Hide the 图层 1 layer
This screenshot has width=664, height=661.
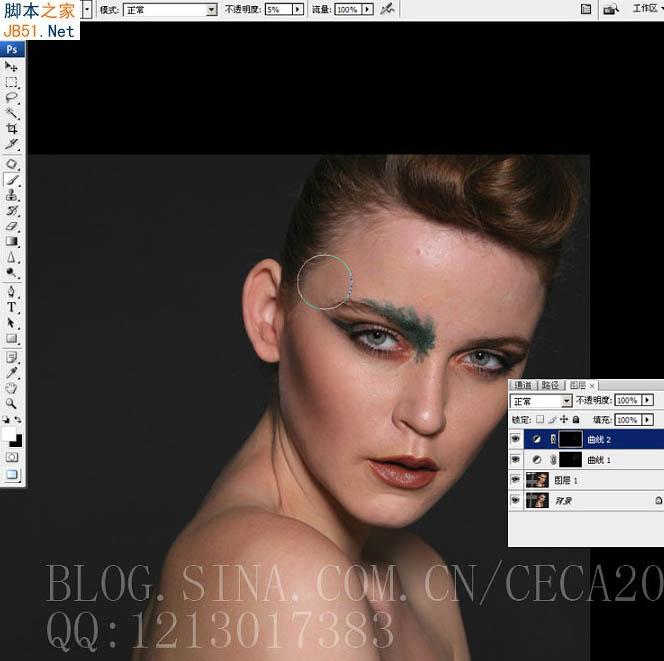click(515, 479)
